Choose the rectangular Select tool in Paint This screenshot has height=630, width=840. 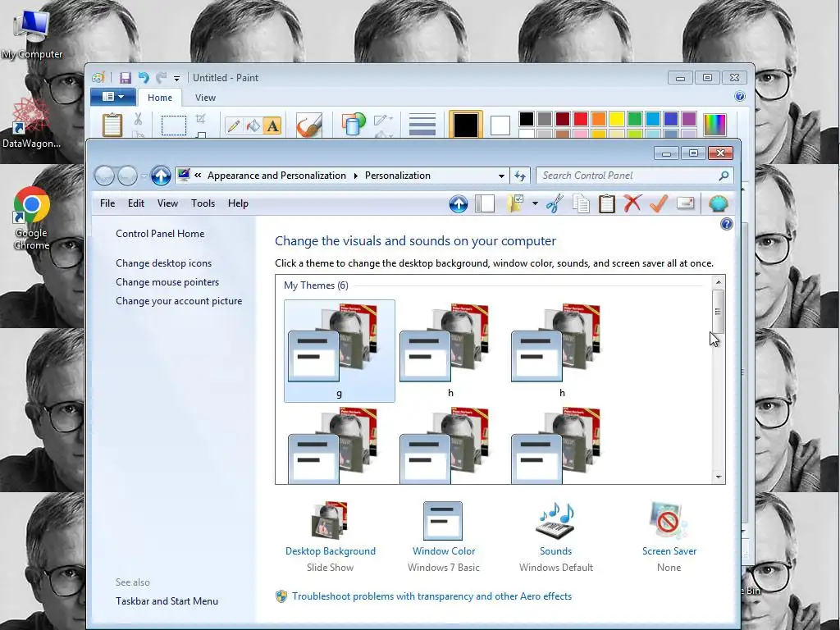pyautogui.click(x=174, y=126)
